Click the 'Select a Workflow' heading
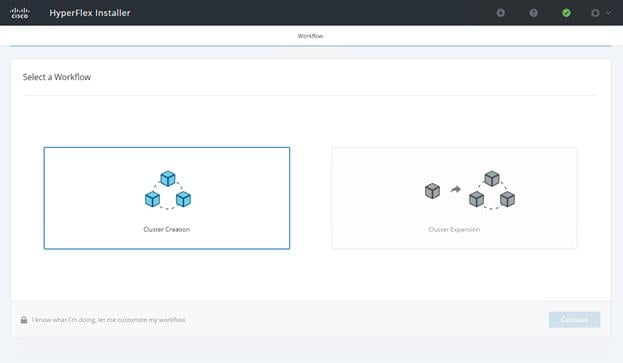 [57, 77]
